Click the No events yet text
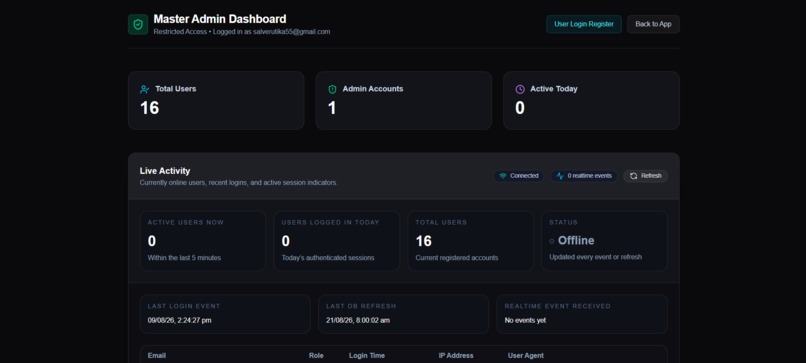 click(525, 320)
